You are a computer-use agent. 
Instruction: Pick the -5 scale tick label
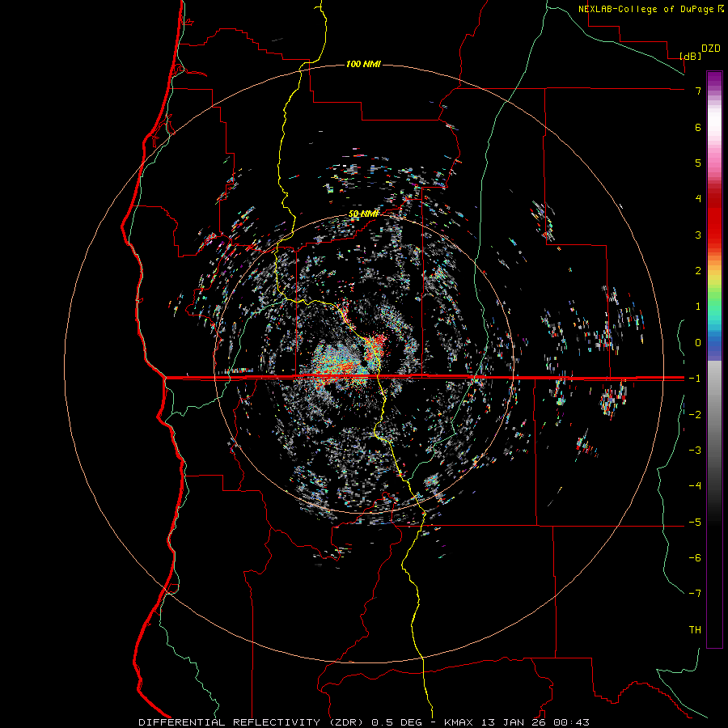tap(695, 522)
